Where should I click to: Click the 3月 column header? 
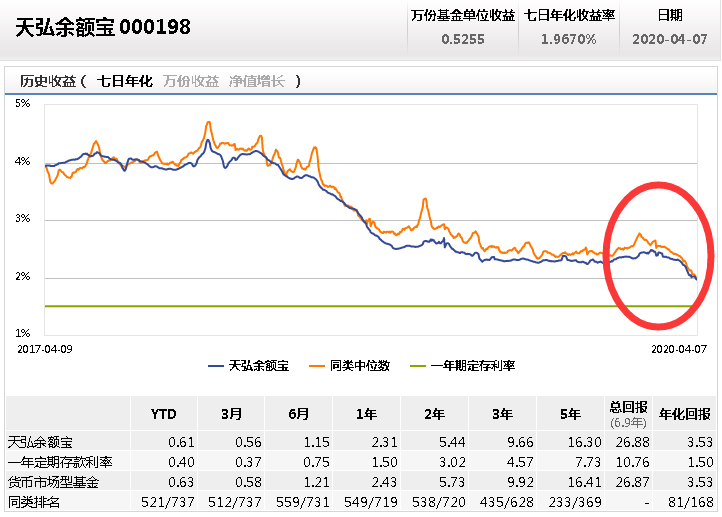(x=232, y=414)
